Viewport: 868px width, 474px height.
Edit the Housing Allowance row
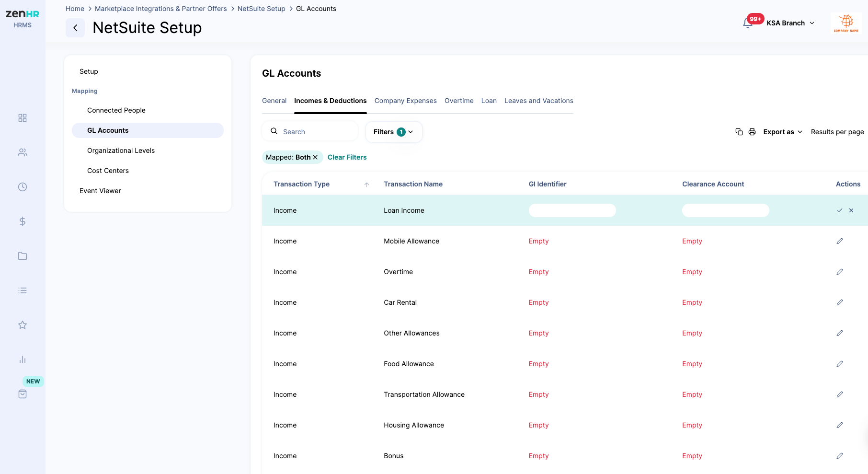840,425
